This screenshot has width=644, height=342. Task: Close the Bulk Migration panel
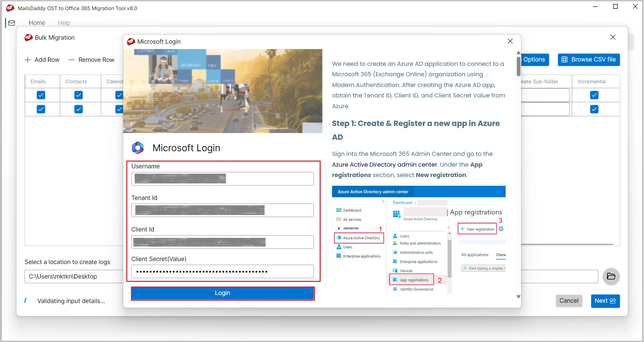click(x=613, y=37)
